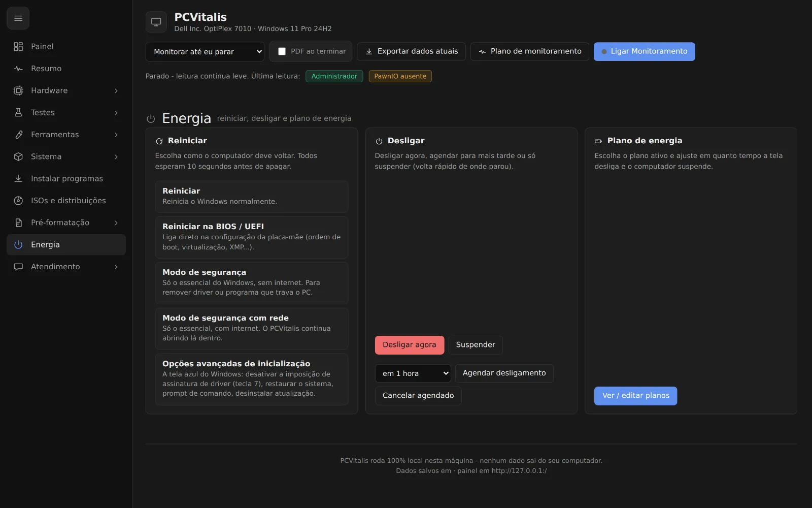This screenshot has height=508, width=812.
Task: Enable the PDF ao terminar checkbox
Action: pos(282,51)
